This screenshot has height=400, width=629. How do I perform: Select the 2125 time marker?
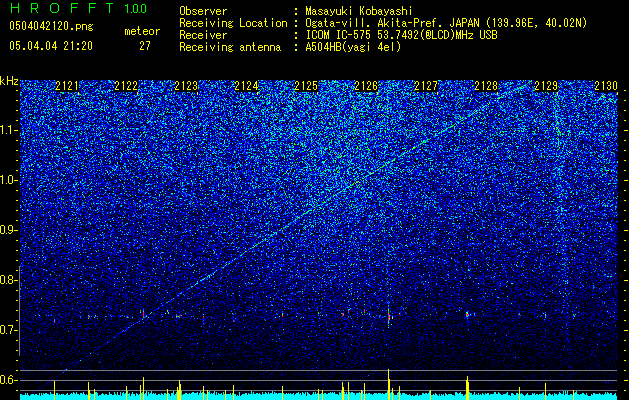click(x=306, y=86)
